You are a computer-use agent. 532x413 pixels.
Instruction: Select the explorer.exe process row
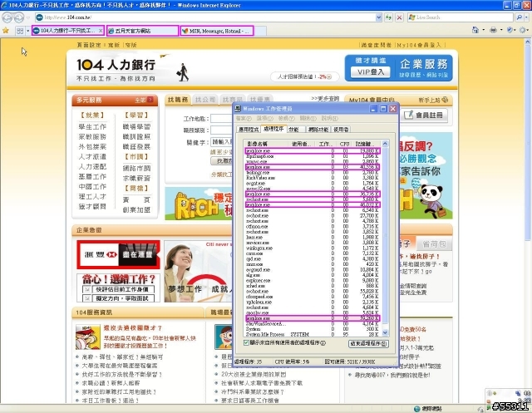(x=313, y=281)
